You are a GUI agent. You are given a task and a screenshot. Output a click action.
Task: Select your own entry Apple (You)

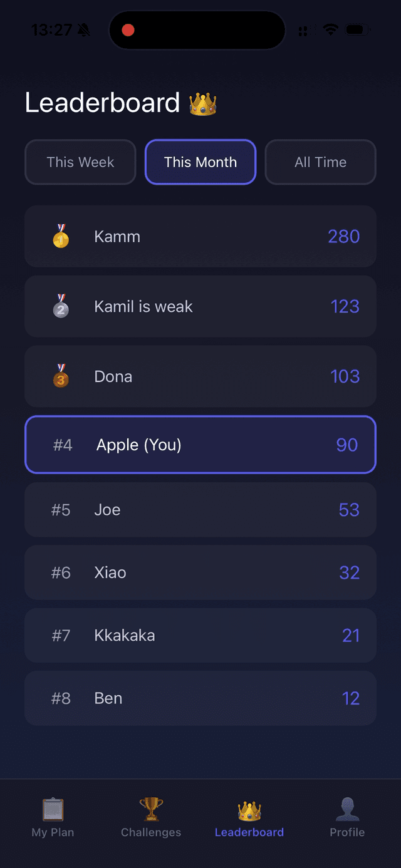(x=200, y=445)
